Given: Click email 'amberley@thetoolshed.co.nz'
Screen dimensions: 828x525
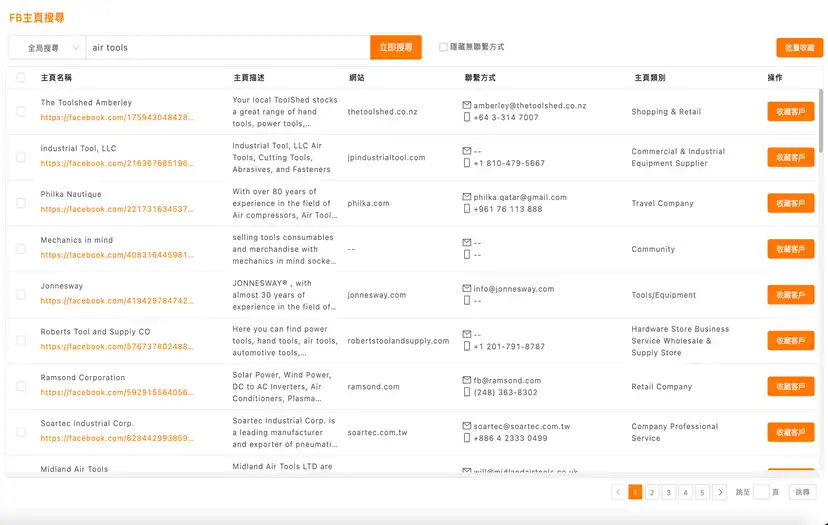Looking at the screenshot, I should (x=530, y=106).
